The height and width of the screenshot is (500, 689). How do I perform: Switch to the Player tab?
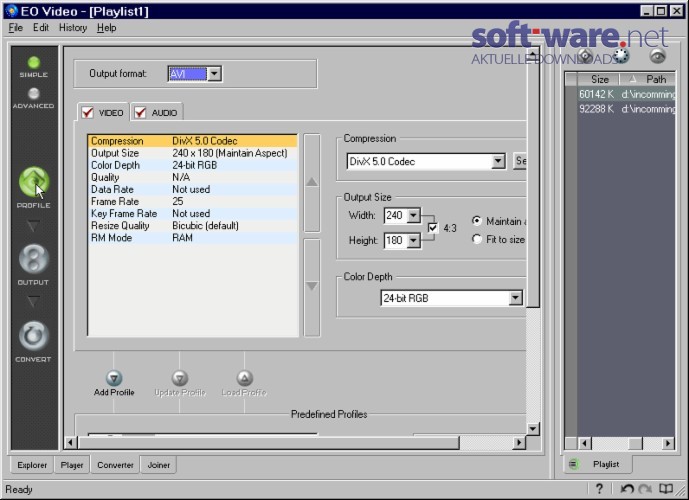click(x=72, y=465)
